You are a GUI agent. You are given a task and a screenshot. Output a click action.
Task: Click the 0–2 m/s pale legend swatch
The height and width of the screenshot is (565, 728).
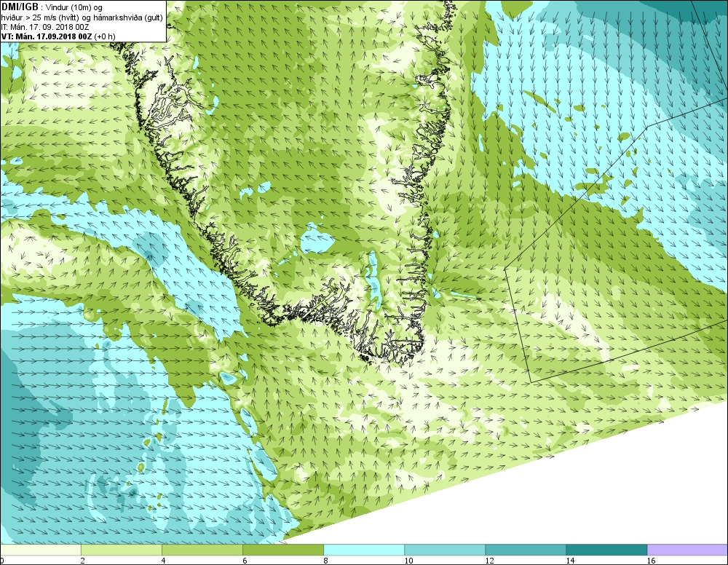pyautogui.click(x=40, y=550)
